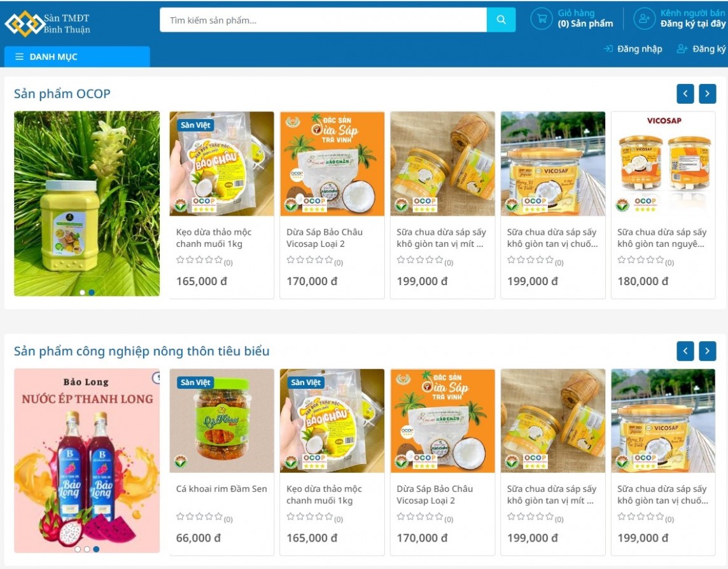Image resolution: width=728 pixels, height=569 pixels.
Task: Show previous OCOP products with left arrow
Action: coord(685,94)
